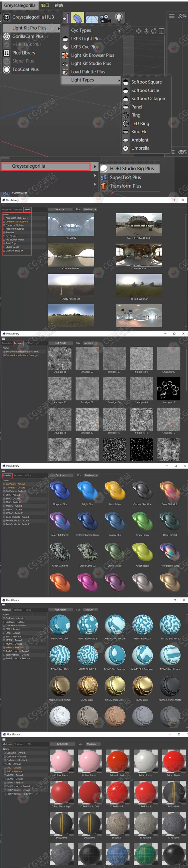Open the Greyscalegorilla menu bar item
Image resolution: width=188 pixels, height=868 pixels.
(20, 6)
